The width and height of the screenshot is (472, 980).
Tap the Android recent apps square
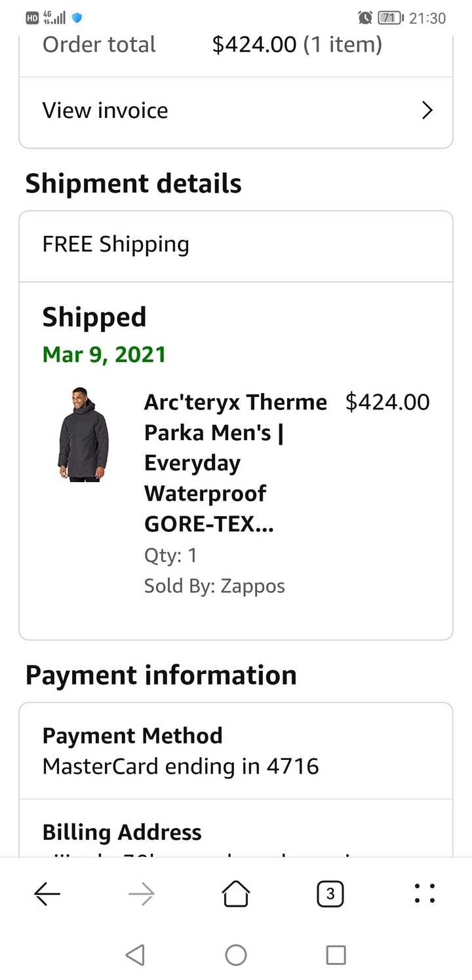(336, 955)
